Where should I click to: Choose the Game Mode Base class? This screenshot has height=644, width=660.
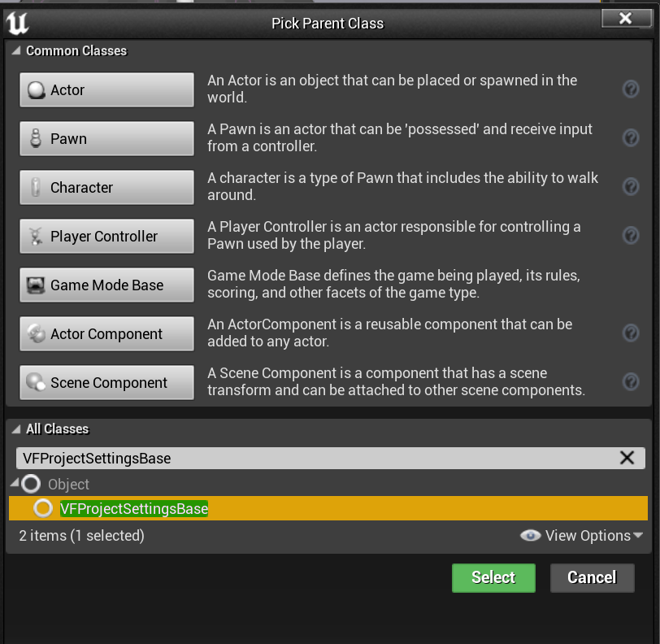106,285
